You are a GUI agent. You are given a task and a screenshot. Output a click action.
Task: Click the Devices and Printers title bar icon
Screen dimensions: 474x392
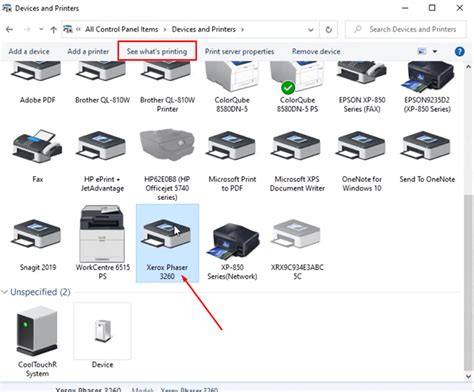tap(7, 7)
